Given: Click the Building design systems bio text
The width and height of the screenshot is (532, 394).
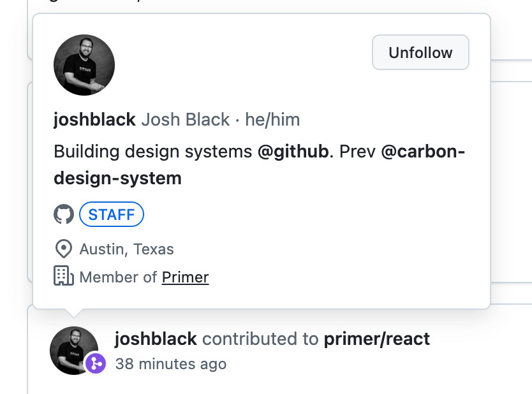Looking at the screenshot, I should (153, 151).
